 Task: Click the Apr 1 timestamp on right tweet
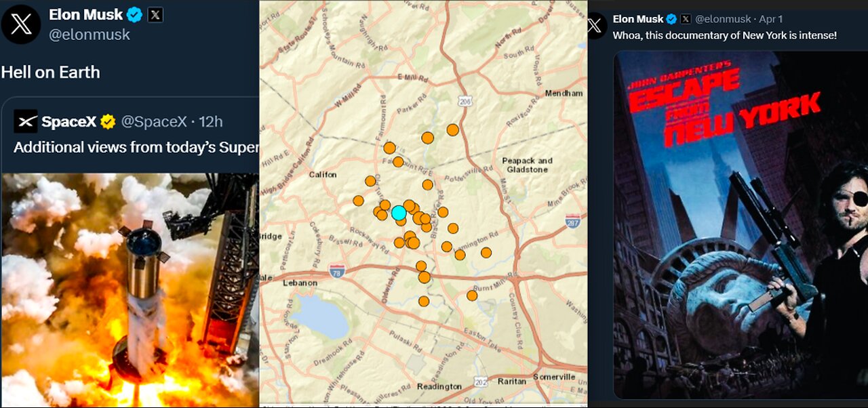(x=770, y=19)
